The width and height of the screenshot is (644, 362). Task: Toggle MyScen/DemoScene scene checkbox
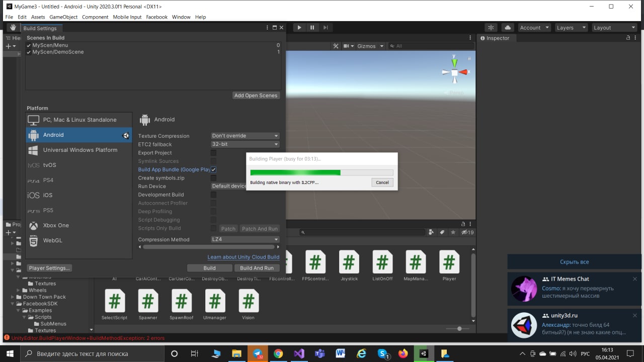29,52
